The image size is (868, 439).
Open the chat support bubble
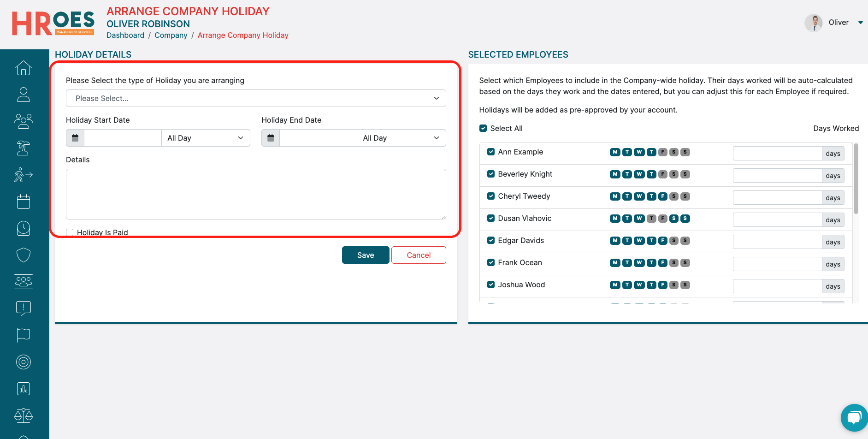(x=854, y=418)
